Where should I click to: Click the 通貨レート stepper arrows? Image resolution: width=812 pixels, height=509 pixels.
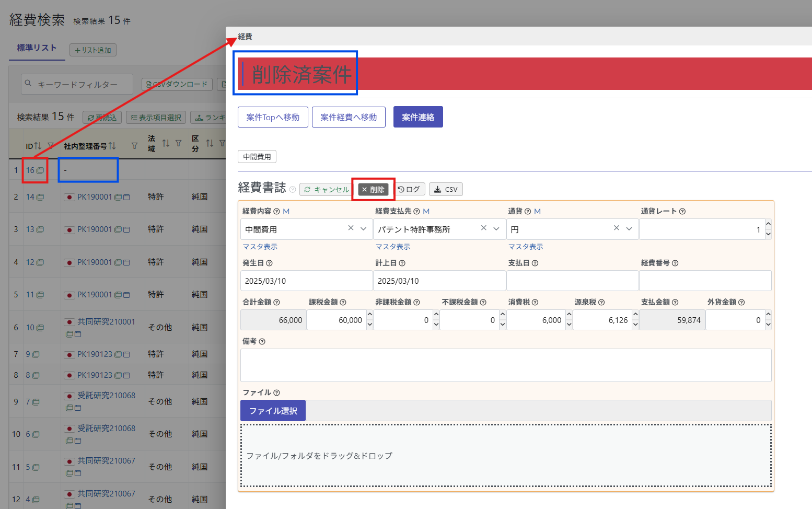point(768,229)
